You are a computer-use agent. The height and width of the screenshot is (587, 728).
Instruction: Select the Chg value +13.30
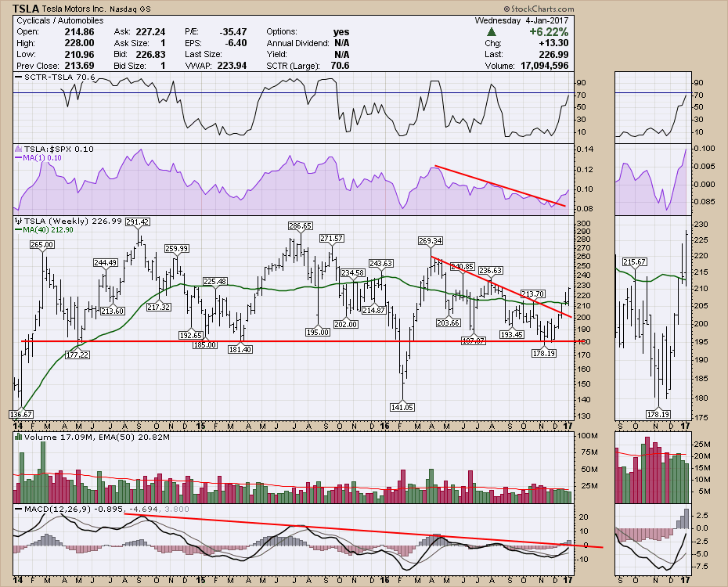click(553, 43)
